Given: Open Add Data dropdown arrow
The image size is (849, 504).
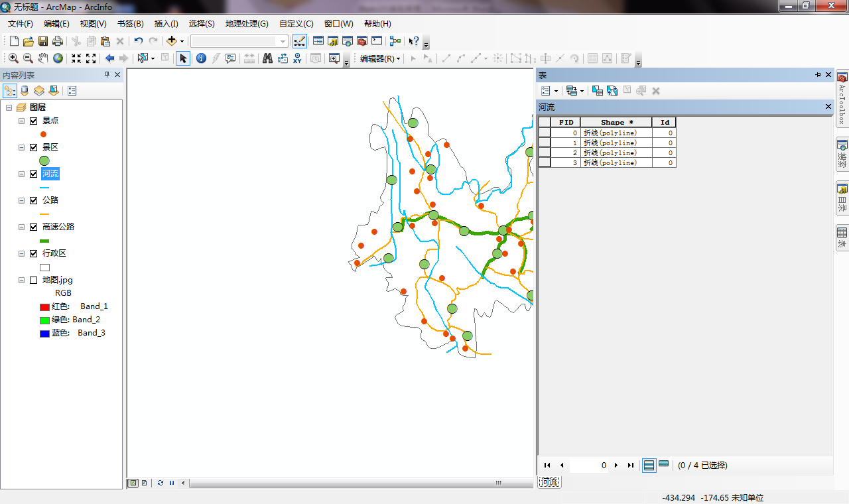Looking at the screenshot, I should point(182,41).
